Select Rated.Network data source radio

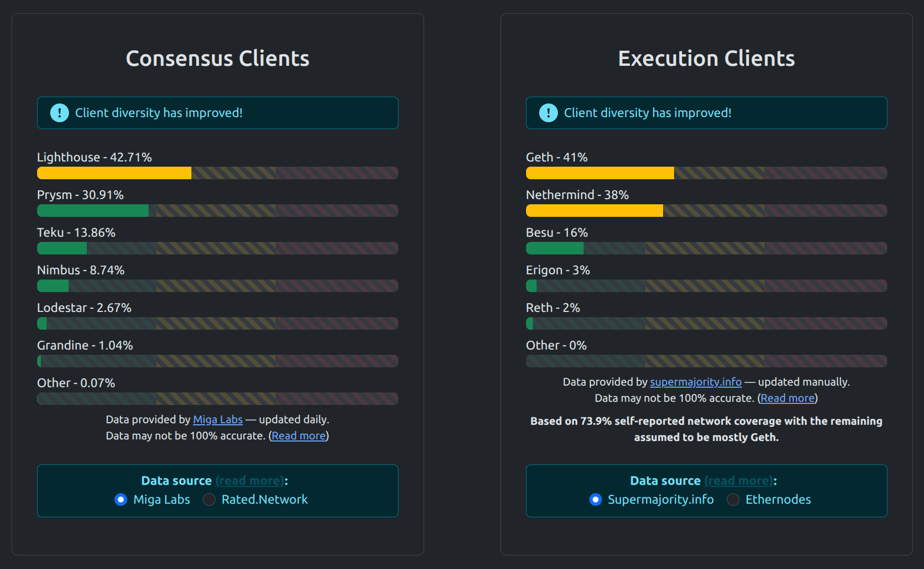tap(209, 500)
